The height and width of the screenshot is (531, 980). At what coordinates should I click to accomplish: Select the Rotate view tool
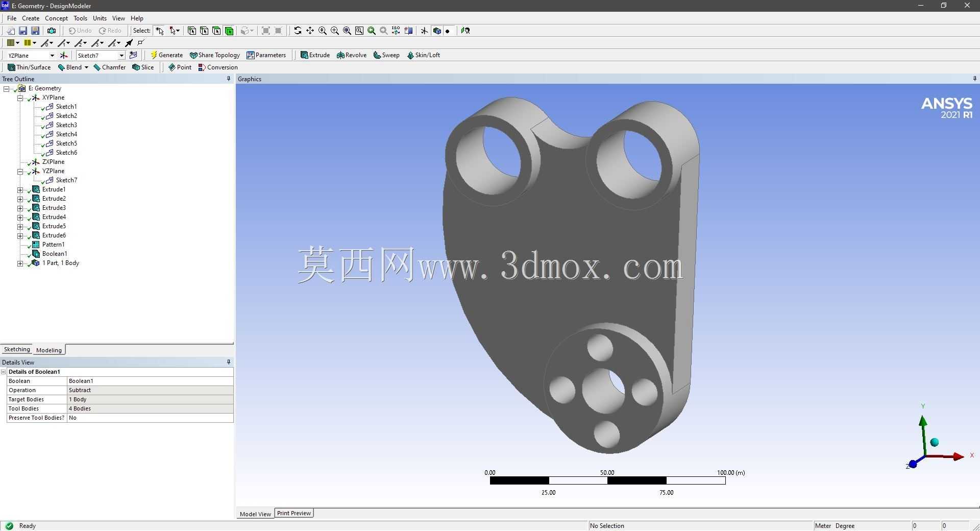(298, 31)
